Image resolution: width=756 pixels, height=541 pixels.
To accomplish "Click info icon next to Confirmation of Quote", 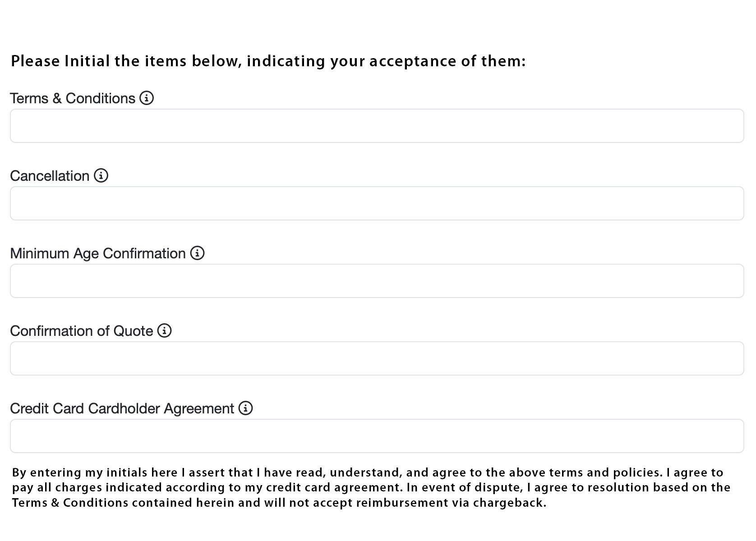I will tap(164, 330).
